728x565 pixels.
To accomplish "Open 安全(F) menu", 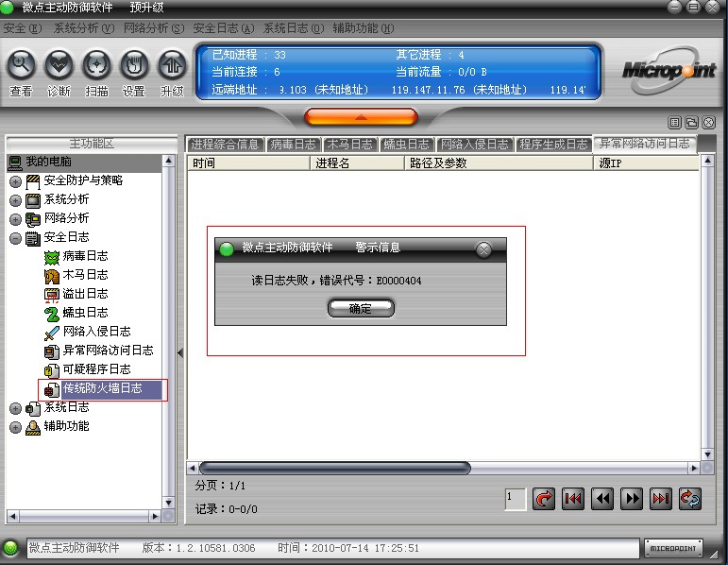I will pos(23,28).
